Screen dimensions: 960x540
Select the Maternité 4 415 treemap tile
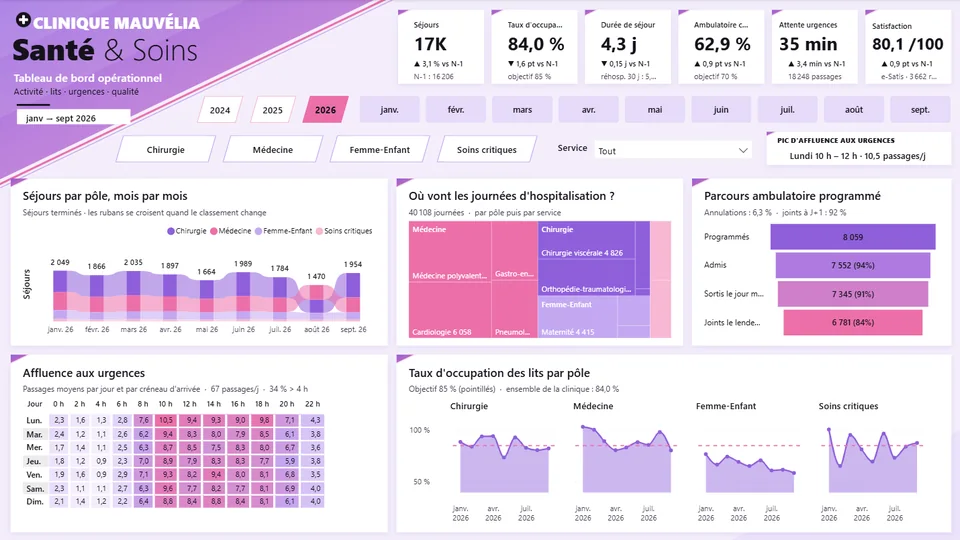point(578,318)
